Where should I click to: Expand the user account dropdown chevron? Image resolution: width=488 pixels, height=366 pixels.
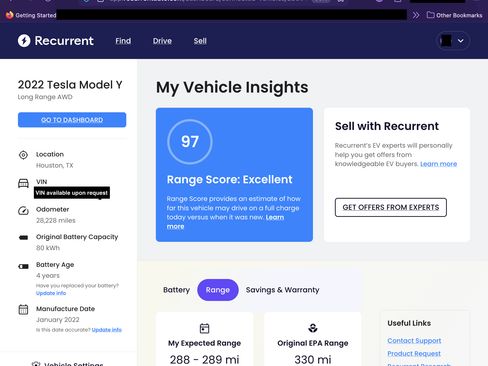click(x=461, y=41)
